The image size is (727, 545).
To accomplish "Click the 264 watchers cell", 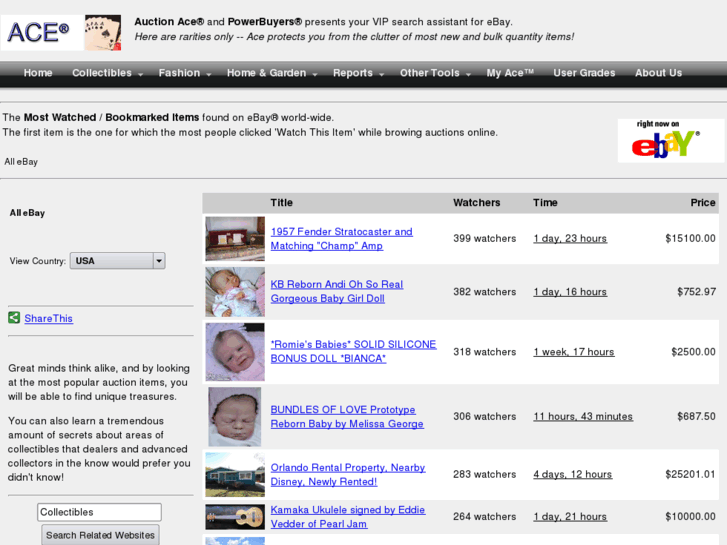I will (485, 517).
